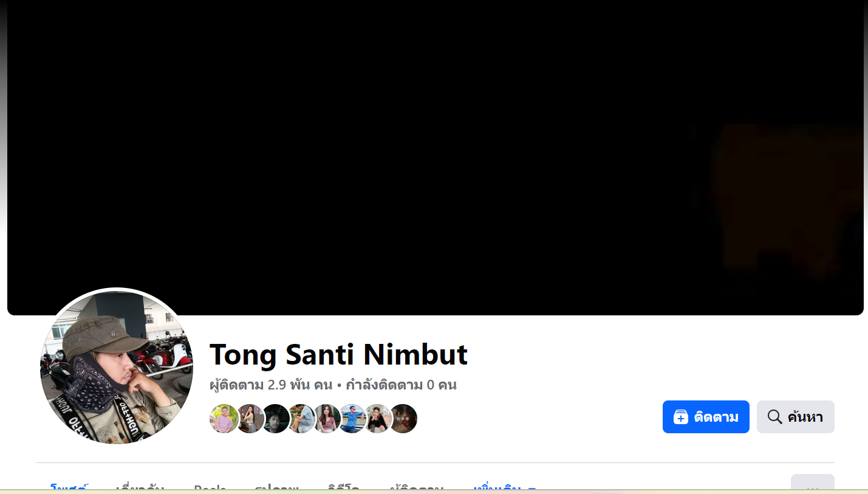Open the fifth follower avatar, striped shirt
868x494 pixels.
(326, 419)
